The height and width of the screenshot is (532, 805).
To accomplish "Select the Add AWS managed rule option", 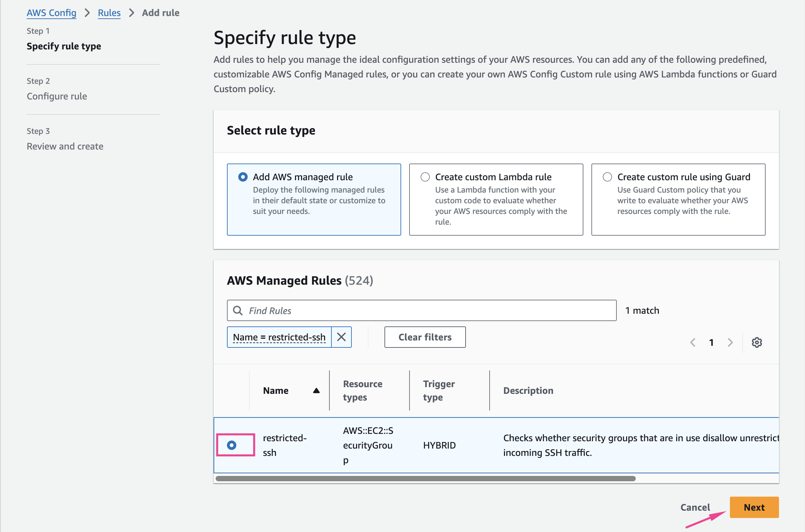I will (243, 177).
